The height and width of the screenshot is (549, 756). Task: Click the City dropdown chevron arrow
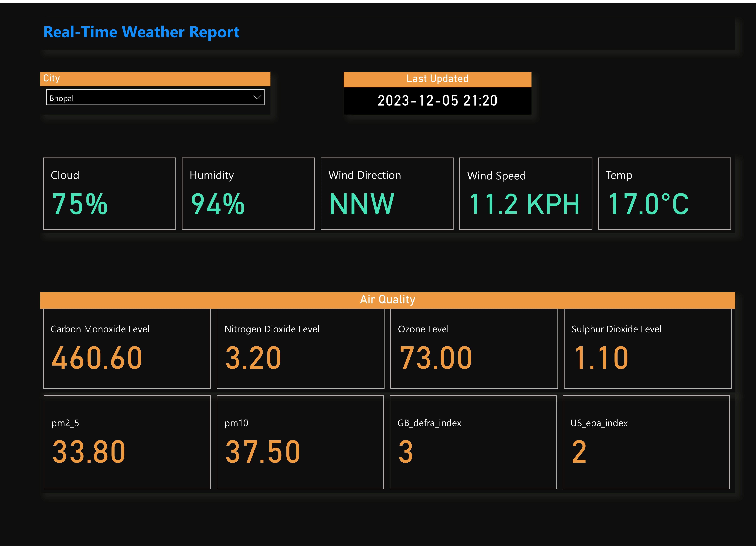pos(257,98)
